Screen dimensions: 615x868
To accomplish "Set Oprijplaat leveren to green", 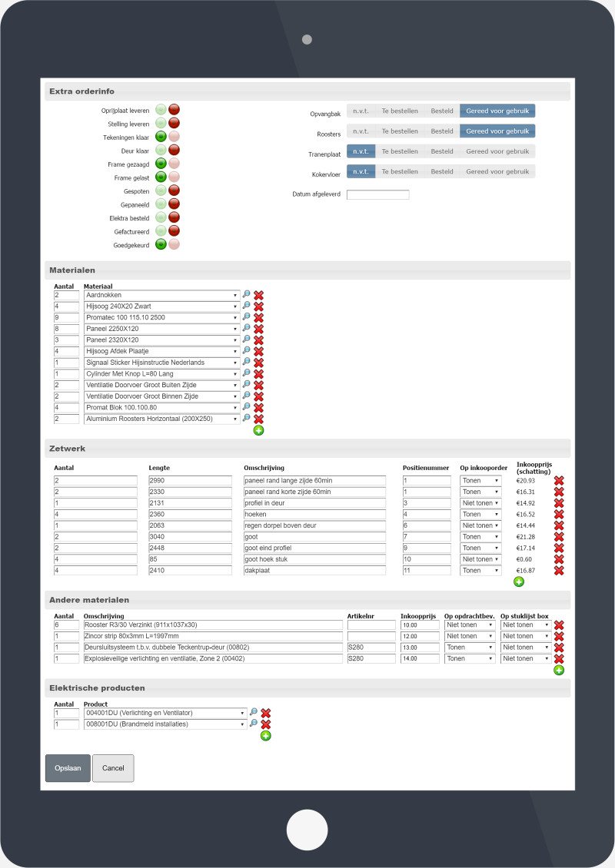I will (161, 110).
